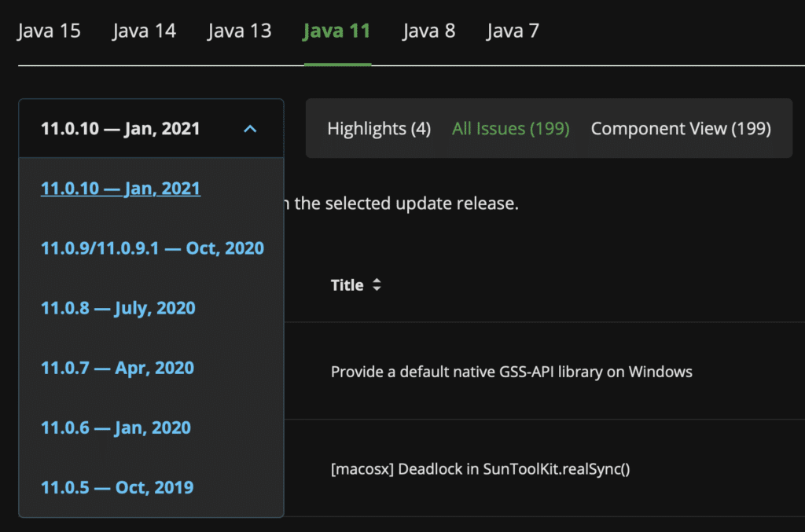
Task: Click '[macosx] Deadlock in SunToolKit.realSync()' row
Action: coord(544,468)
